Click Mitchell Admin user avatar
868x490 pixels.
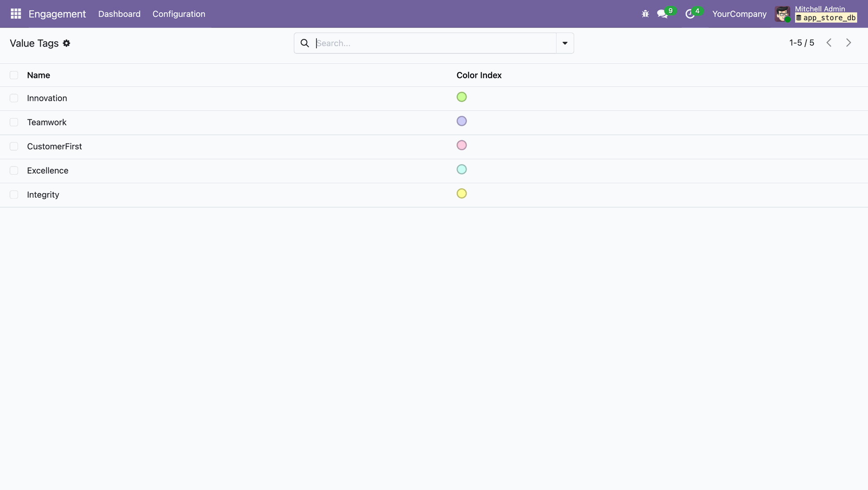click(783, 14)
